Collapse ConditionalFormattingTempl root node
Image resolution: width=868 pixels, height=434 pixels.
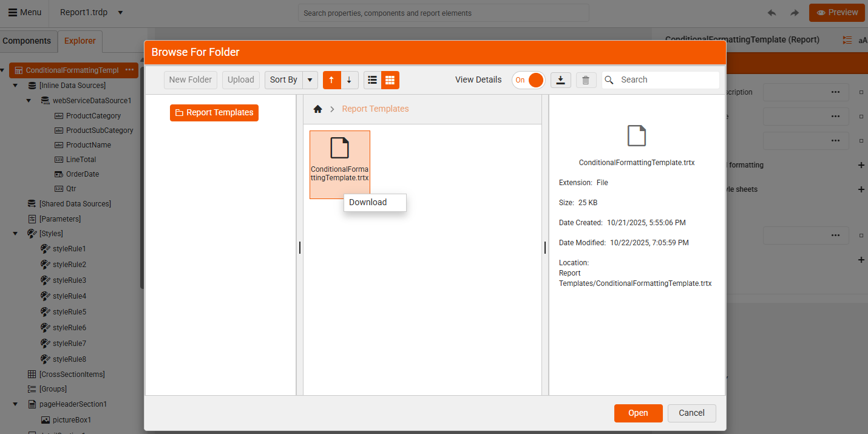pyautogui.click(x=3, y=70)
